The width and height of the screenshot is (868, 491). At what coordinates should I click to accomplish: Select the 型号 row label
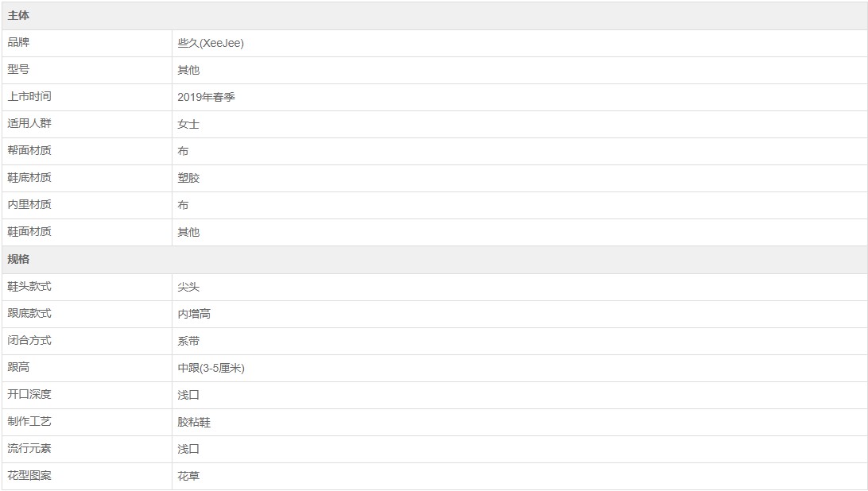point(18,70)
